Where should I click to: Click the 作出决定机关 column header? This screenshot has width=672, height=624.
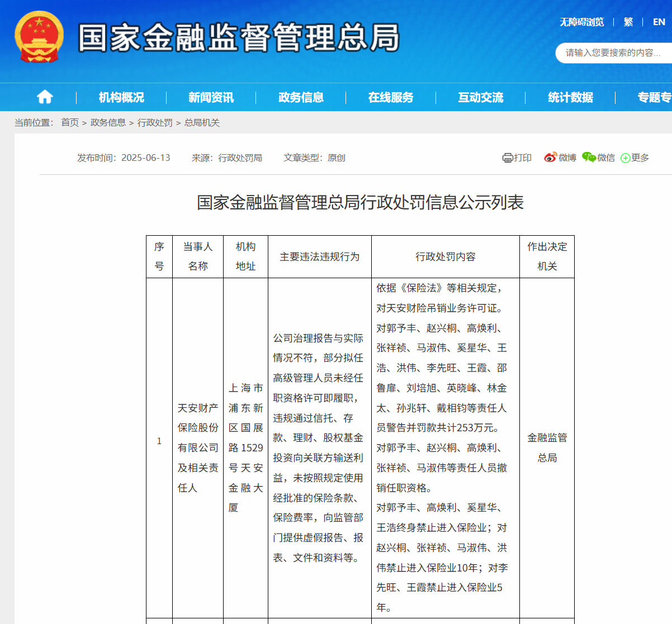(x=547, y=256)
